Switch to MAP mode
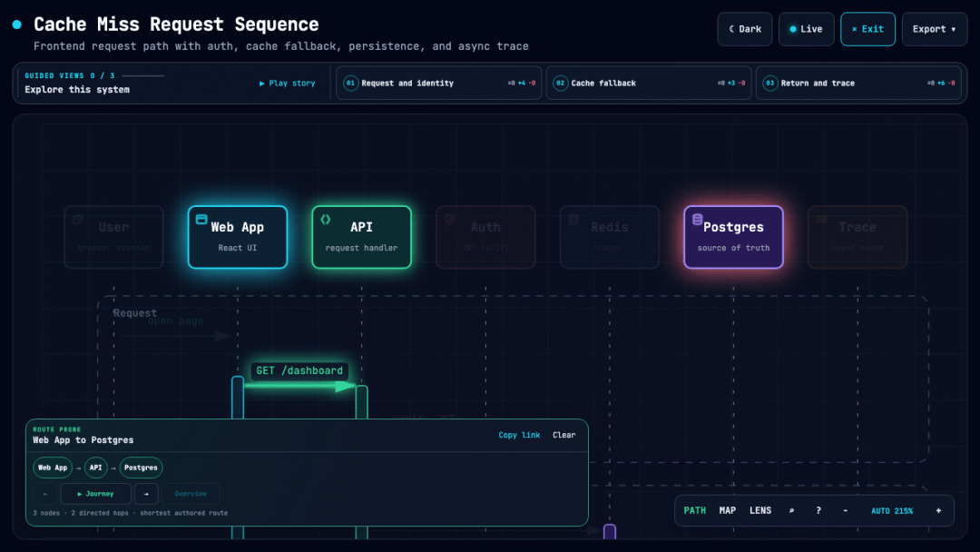This screenshot has height=552, width=980. point(728,511)
